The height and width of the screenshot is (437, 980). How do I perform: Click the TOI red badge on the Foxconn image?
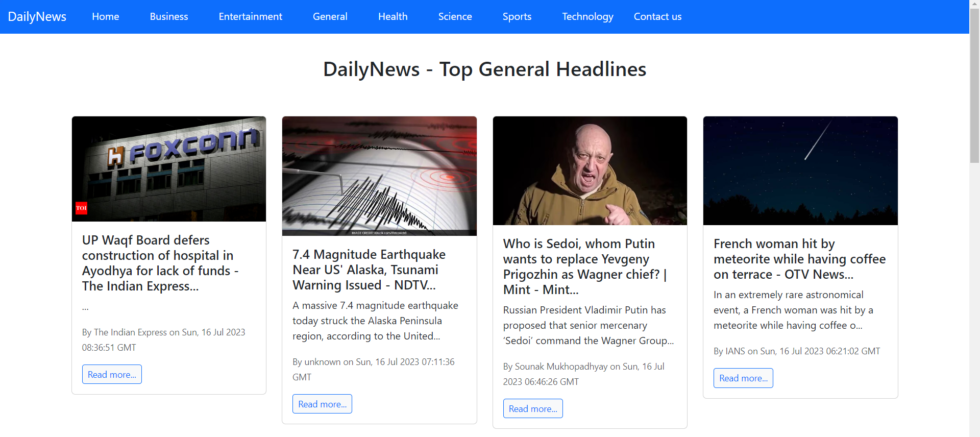[x=81, y=208]
